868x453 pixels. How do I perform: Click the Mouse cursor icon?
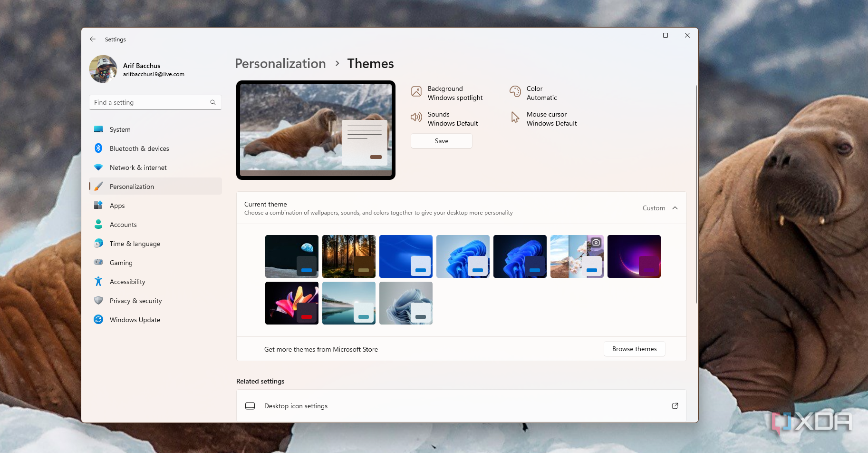(x=515, y=117)
